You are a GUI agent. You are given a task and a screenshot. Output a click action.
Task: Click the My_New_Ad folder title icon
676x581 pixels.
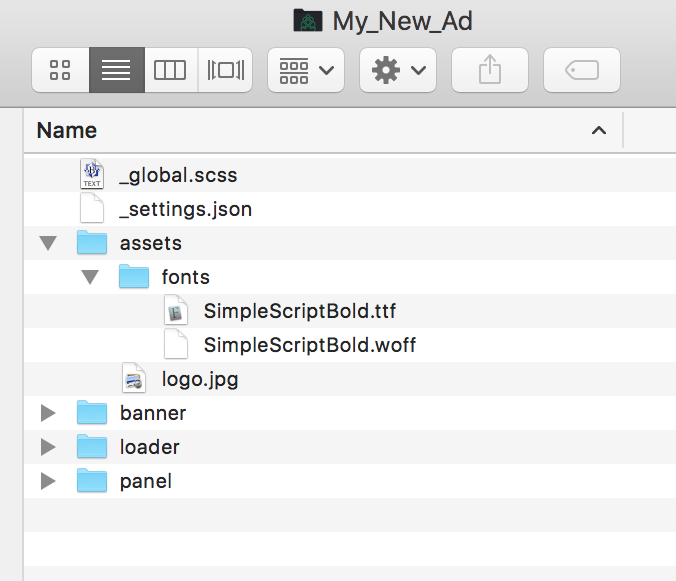(308, 21)
